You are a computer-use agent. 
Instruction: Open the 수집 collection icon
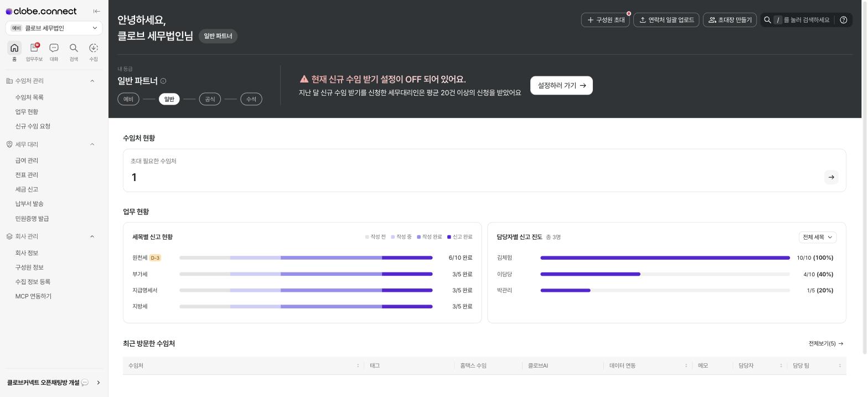(x=94, y=48)
